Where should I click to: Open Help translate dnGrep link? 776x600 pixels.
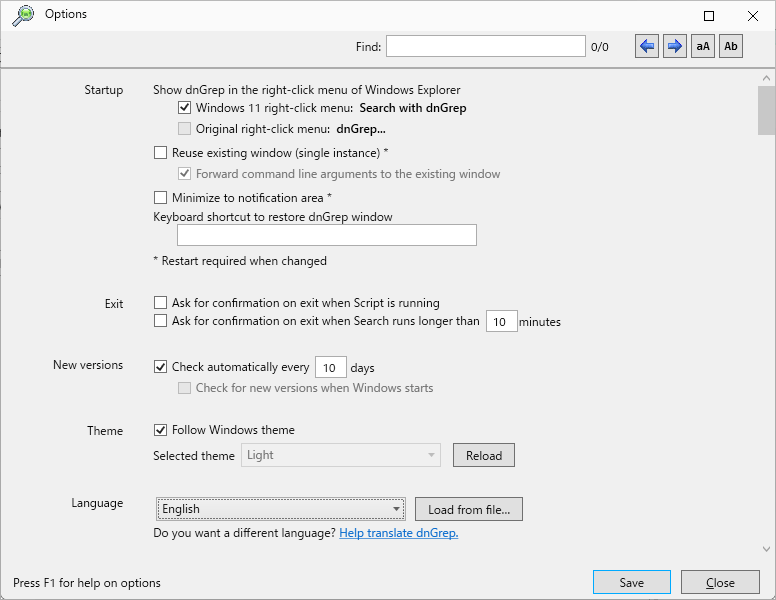click(x=399, y=533)
